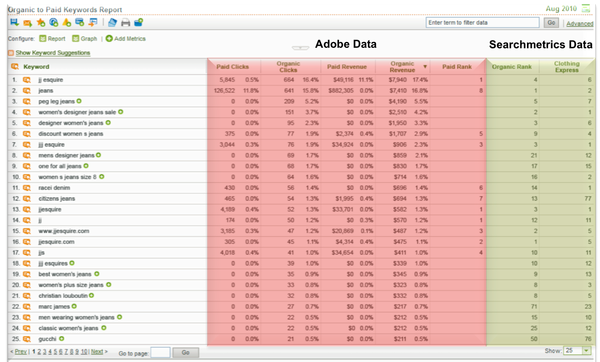Click the add alert triangle icon
This screenshot has height=362, width=600.
[x=67, y=23]
